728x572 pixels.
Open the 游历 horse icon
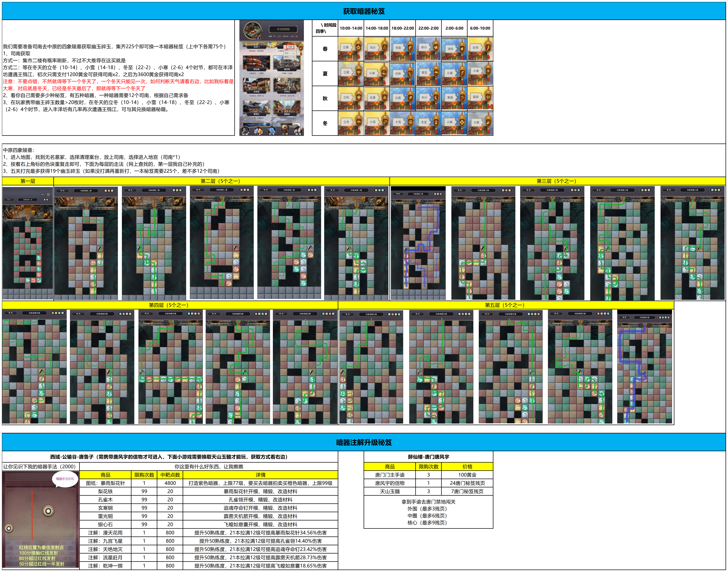click(298, 130)
